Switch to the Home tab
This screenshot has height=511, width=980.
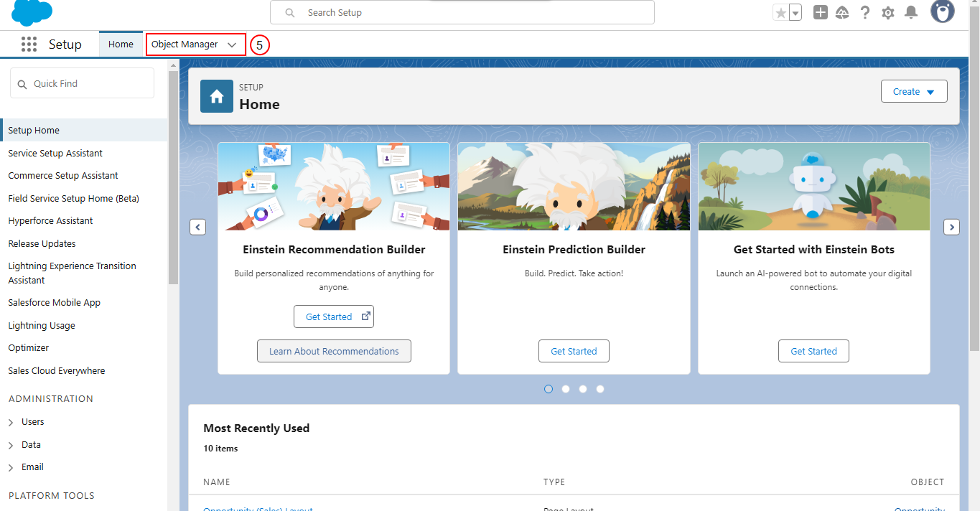tap(121, 44)
